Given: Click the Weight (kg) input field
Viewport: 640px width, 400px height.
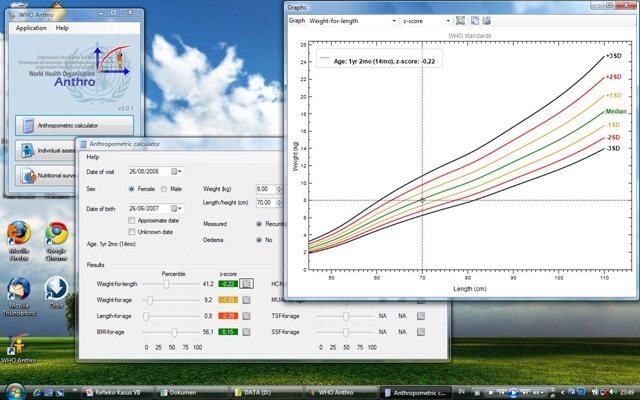Looking at the screenshot, I should [x=265, y=188].
